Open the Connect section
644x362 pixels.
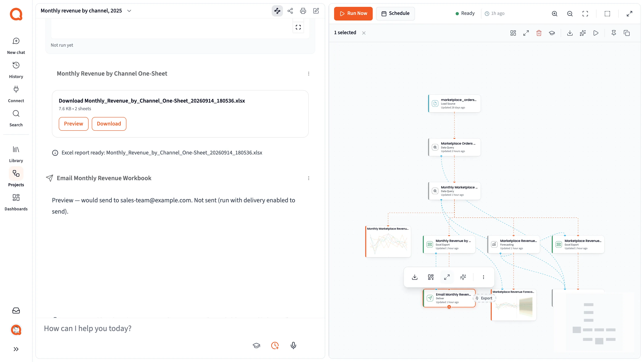click(16, 95)
